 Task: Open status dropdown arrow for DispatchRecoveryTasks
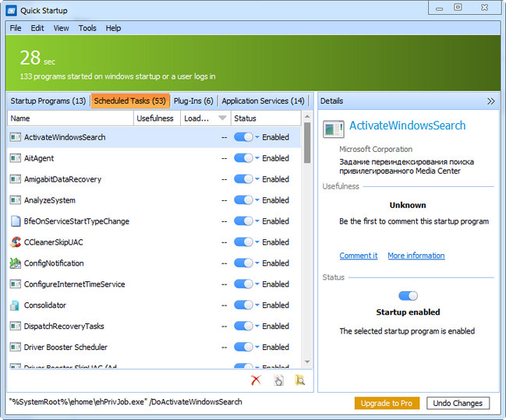point(257,326)
